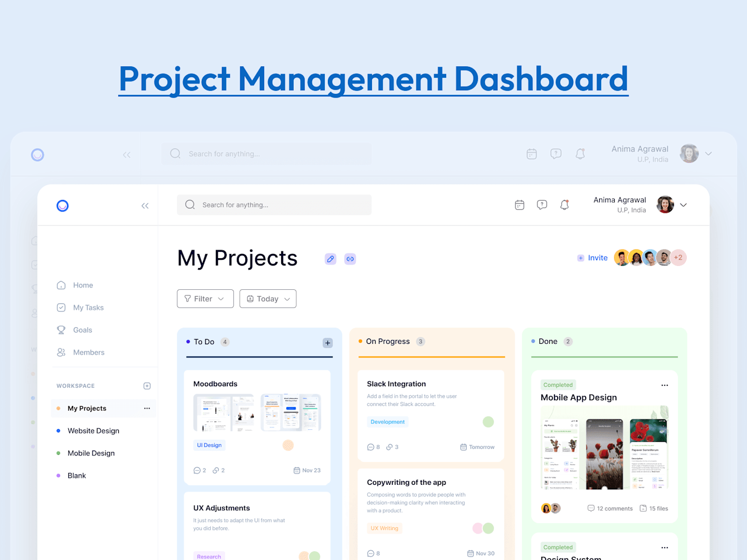Click the +2 more members badge

(679, 258)
